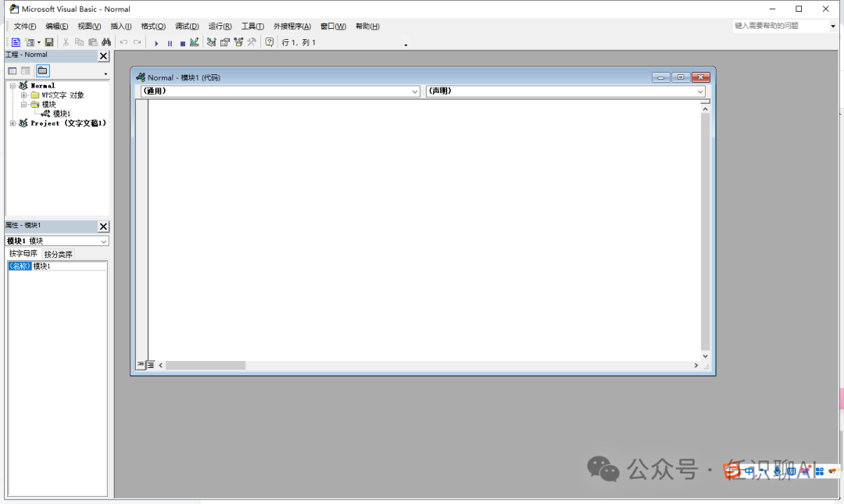Click the Undo arrow icon

coord(123,42)
